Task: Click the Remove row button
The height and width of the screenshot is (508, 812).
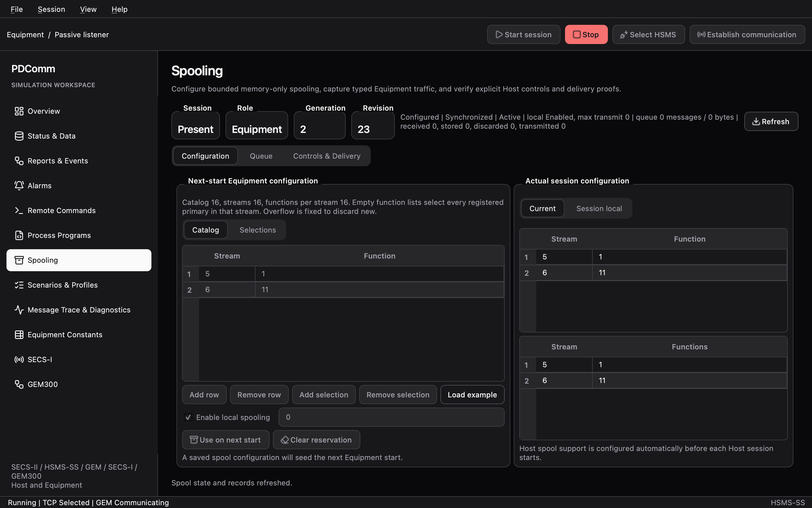Action: pyautogui.click(x=259, y=395)
